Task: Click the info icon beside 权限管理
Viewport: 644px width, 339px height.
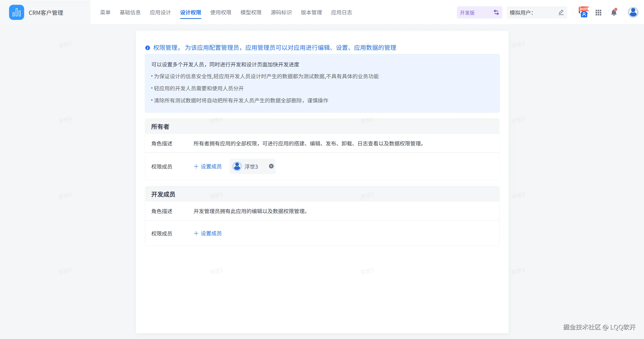Action: pyautogui.click(x=148, y=48)
